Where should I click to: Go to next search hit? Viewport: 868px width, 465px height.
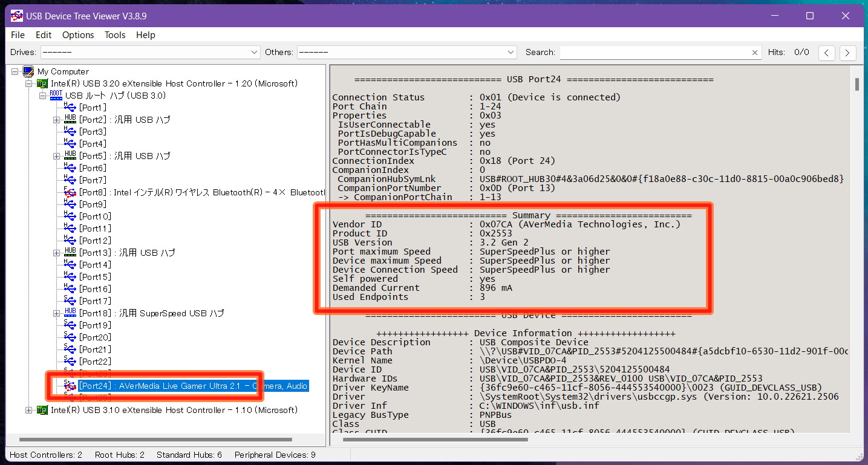(x=848, y=53)
